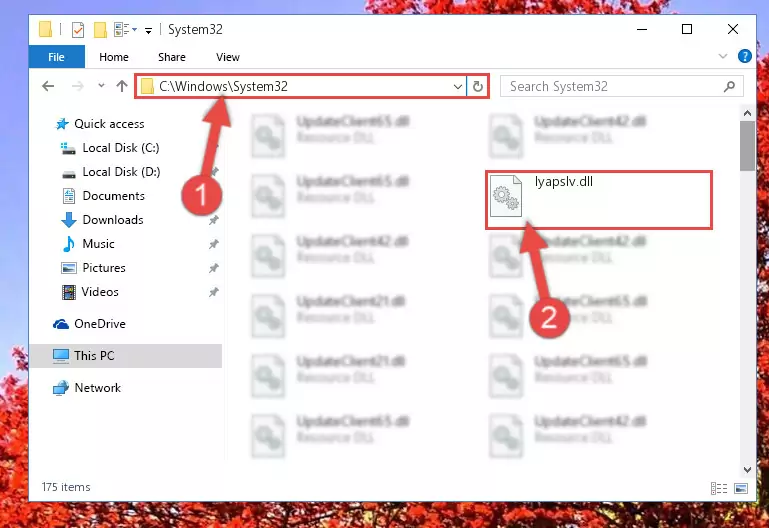Click the vertical scrollbar thumb
769x528 pixels.
click(747, 146)
